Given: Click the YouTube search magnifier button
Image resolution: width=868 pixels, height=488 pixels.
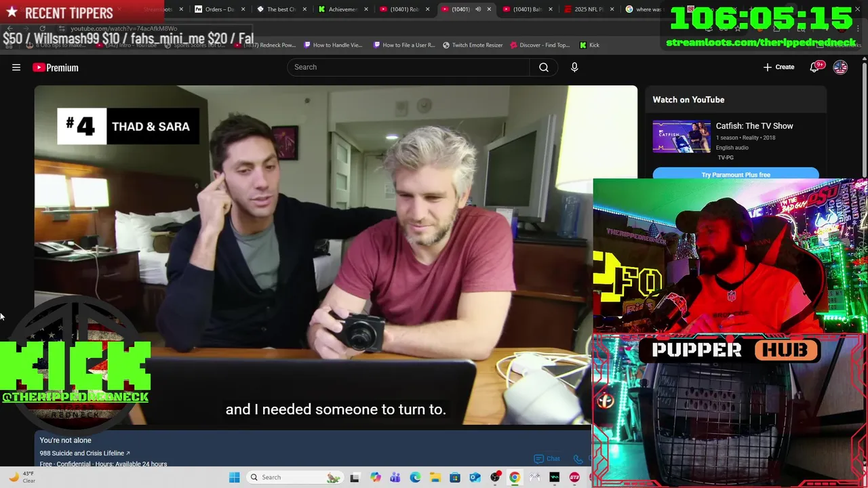Looking at the screenshot, I should [544, 67].
